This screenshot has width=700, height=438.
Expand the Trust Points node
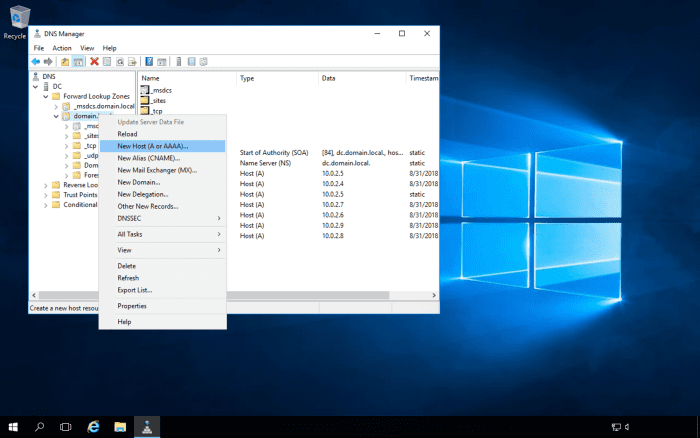tap(46, 195)
